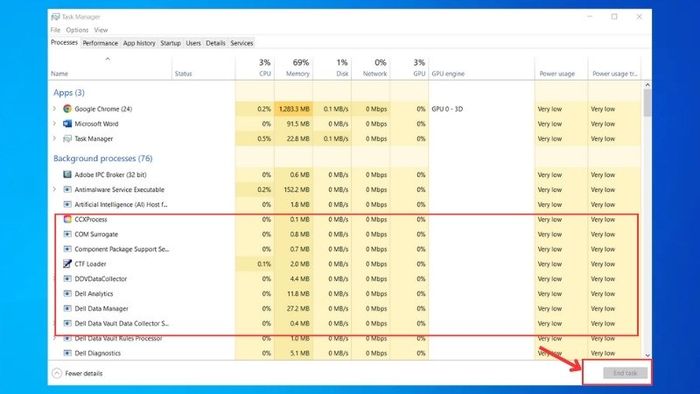
Task: Click Microsoft Word's 91.5 MB value
Action: [298, 124]
